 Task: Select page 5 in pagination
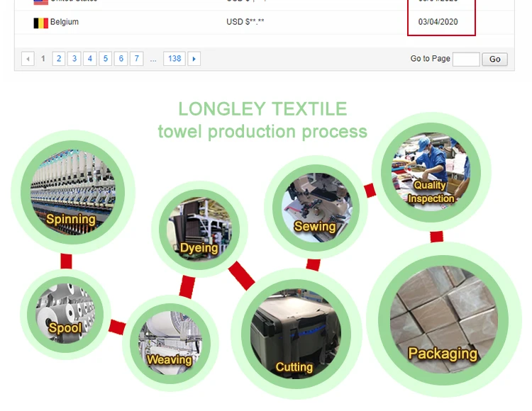(106, 59)
